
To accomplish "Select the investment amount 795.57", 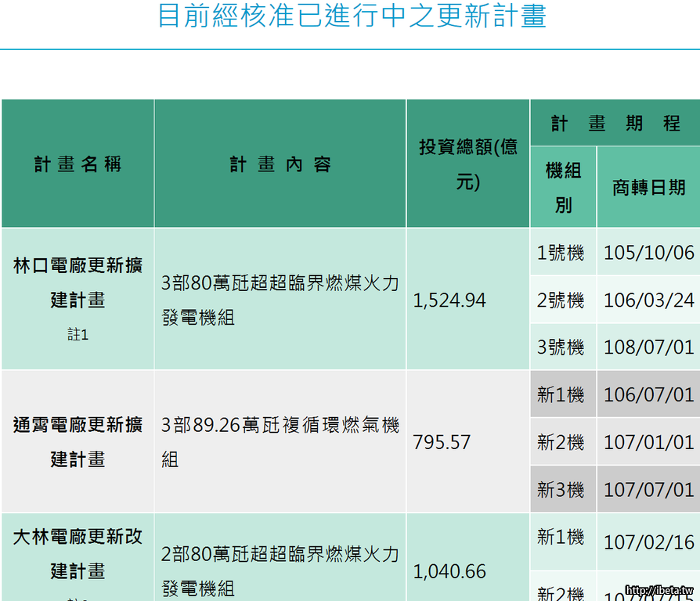I will [442, 442].
